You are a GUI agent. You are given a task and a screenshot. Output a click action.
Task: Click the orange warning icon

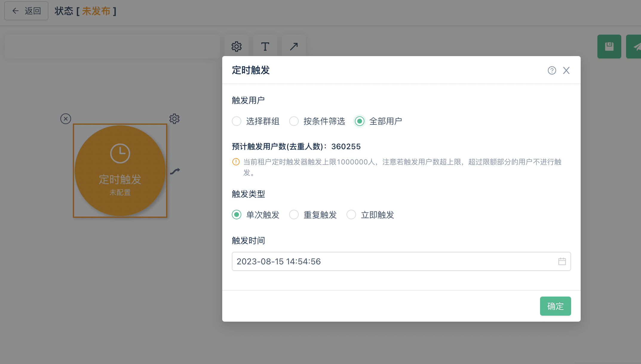coord(236,162)
